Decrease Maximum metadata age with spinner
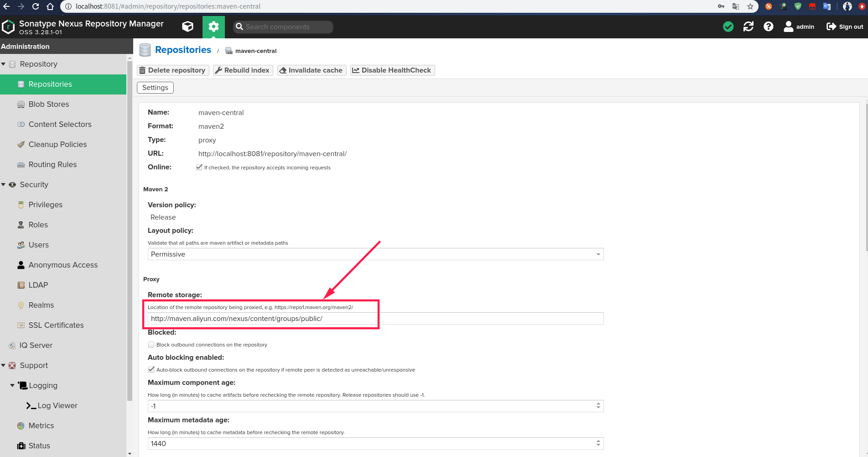 click(x=598, y=446)
